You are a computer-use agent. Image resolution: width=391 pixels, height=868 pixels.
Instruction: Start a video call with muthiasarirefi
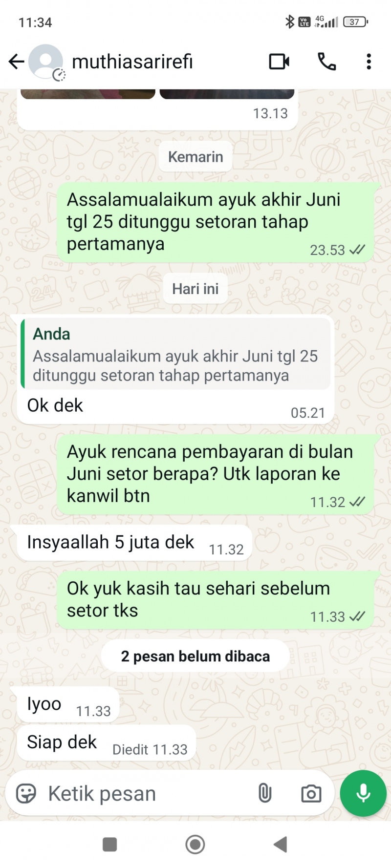tap(279, 62)
